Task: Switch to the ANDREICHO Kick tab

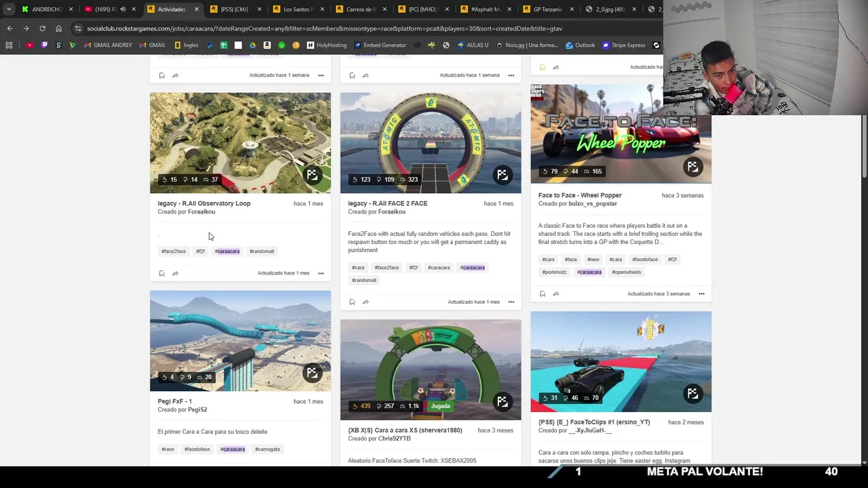Action: tap(46, 9)
